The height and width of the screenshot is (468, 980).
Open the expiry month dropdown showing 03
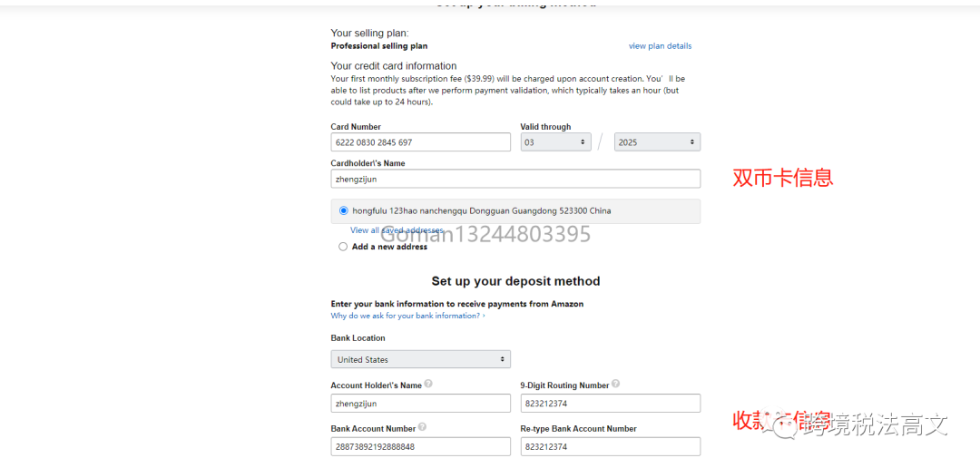click(555, 142)
